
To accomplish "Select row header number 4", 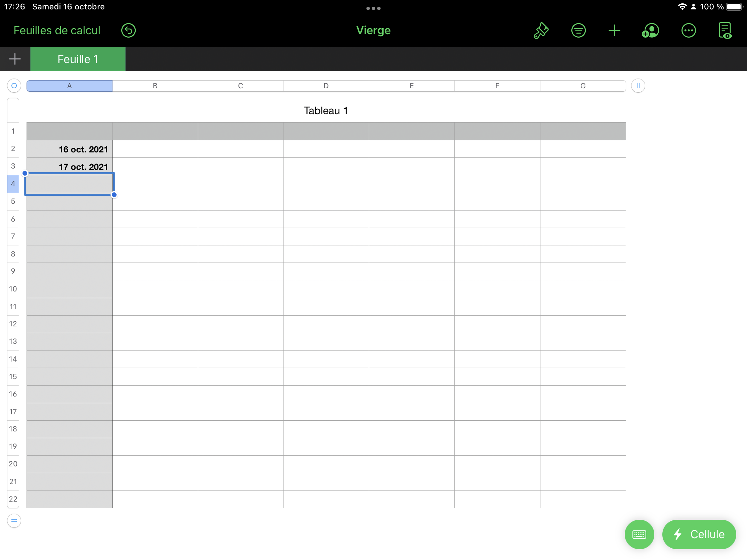I will [x=13, y=184].
